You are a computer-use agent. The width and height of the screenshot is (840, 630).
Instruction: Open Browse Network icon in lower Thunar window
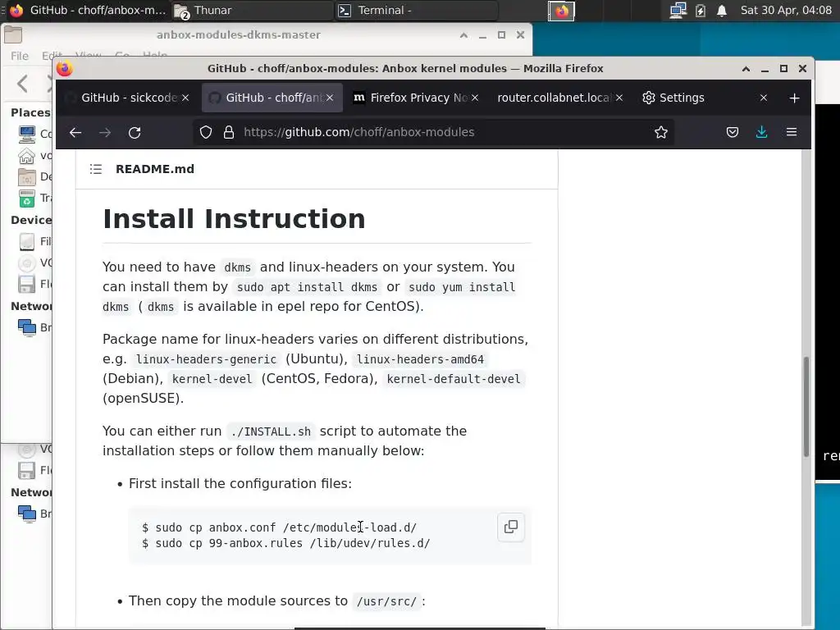point(27,514)
